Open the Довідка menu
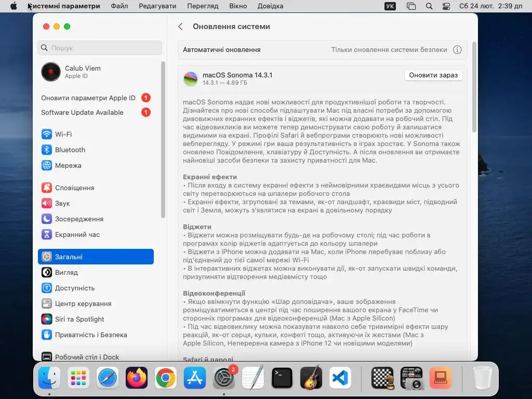This screenshot has width=532, height=399. (x=270, y=6)
